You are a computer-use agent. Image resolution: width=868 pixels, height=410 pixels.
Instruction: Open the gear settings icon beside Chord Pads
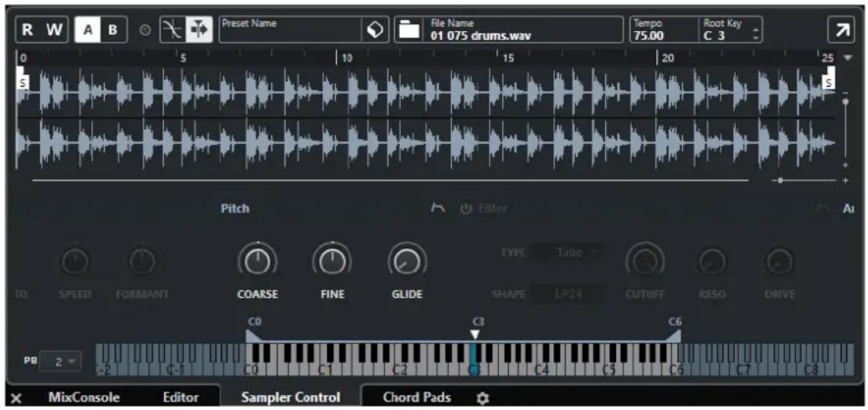tap(483, 397)
